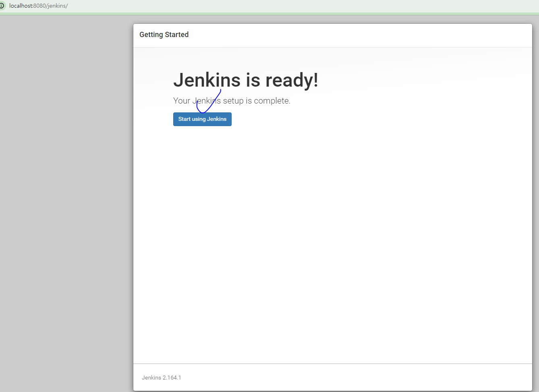Click the site info icon in address bar
Image resolution: width=539 pixels, height=392 pixels.
click(2, 6)
